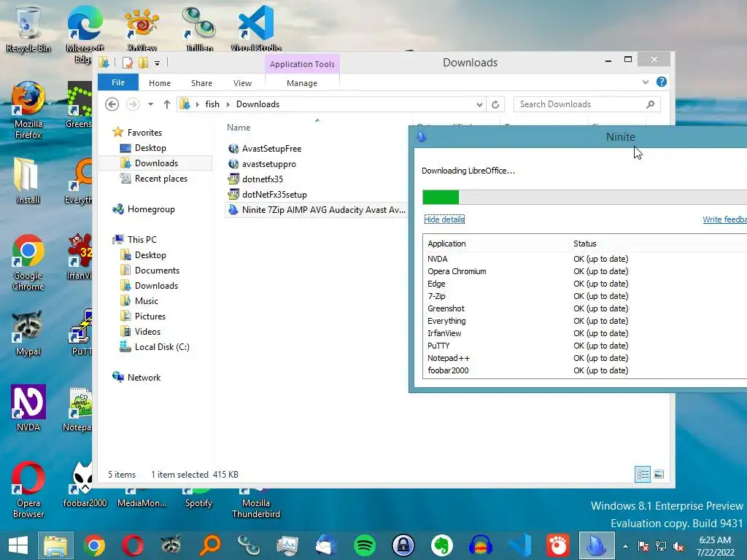Open Spotify desktop shortcut
This screenshot has height=560, width=747.
(x=198, y=498)
